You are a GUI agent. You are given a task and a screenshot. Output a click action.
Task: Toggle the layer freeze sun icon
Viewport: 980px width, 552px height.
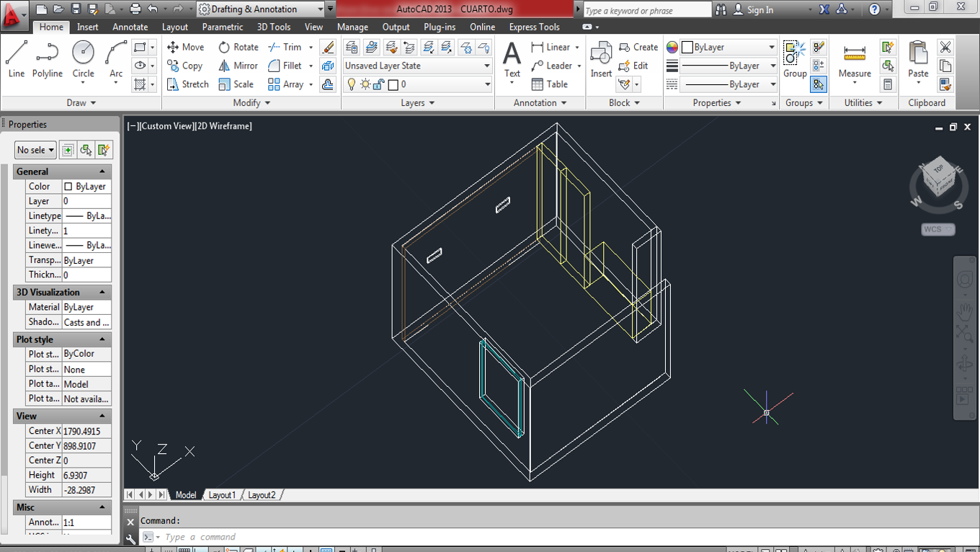[365, 84]
